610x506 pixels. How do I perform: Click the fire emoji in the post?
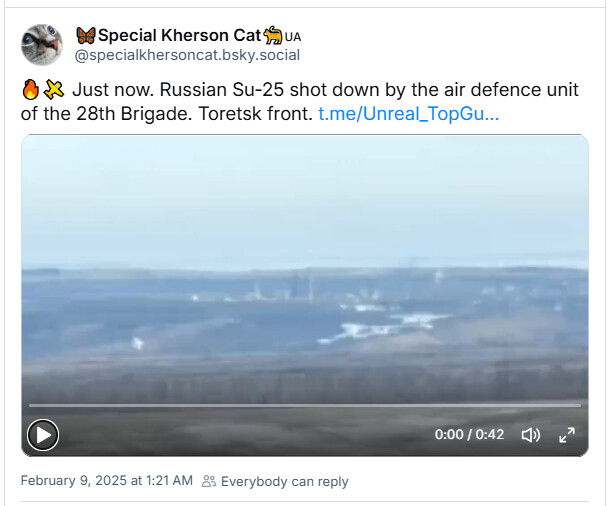click(x=30, y=89)
